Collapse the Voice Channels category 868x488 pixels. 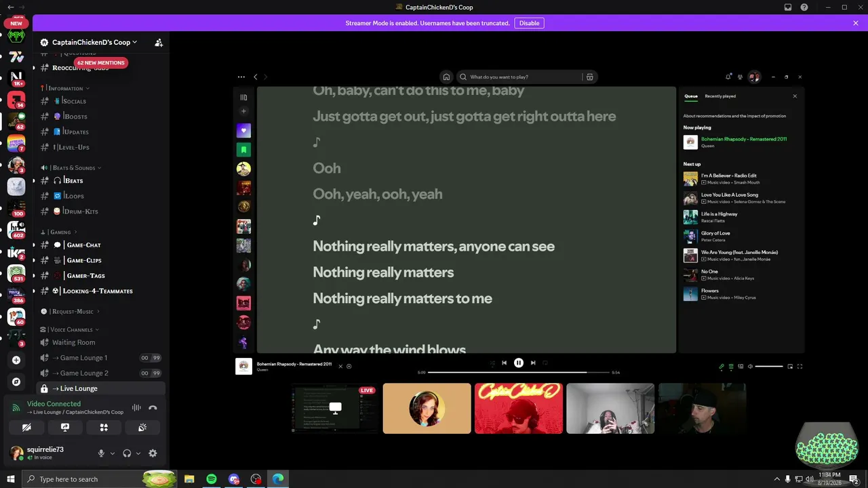71,329
